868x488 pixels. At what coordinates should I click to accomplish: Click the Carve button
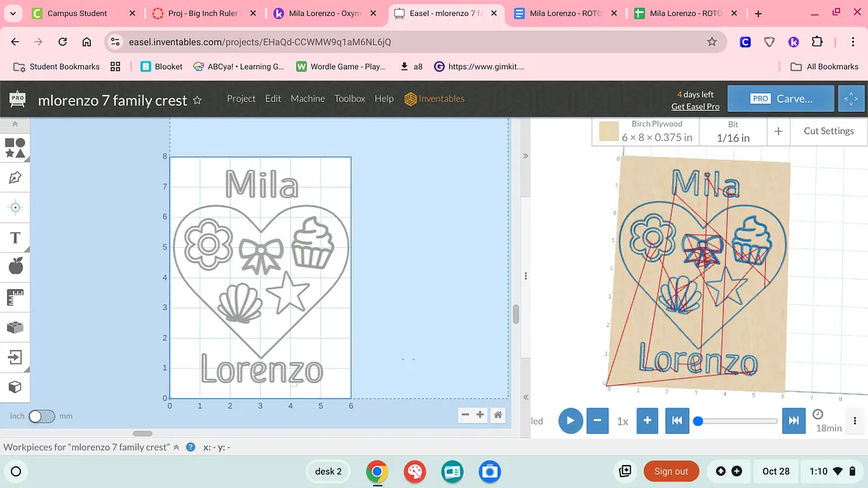click(x=780, y=99)
